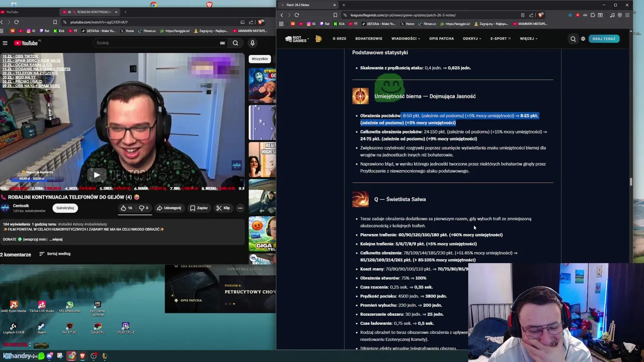This screenshot has width=644, height=362.
Task: Select the Wszystkie filter chip
Action: point(260,59)
